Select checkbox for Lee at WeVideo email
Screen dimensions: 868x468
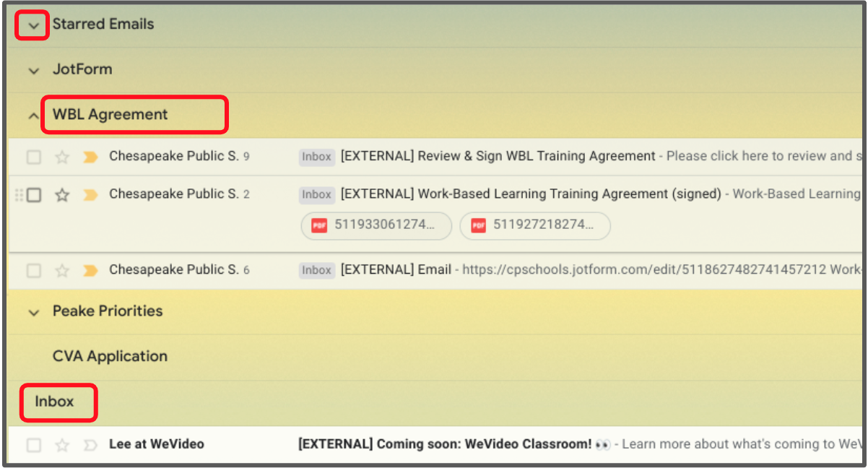click(34, 444)
